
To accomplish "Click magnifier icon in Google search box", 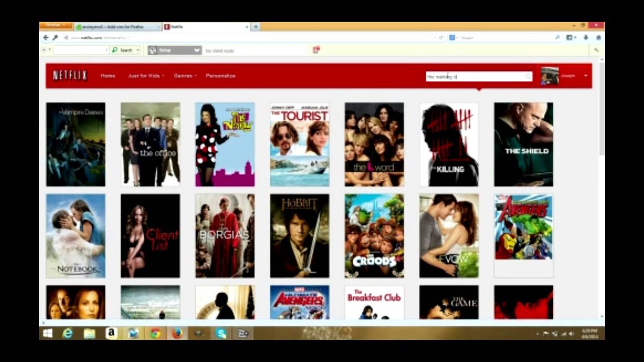I will [557, 38].
